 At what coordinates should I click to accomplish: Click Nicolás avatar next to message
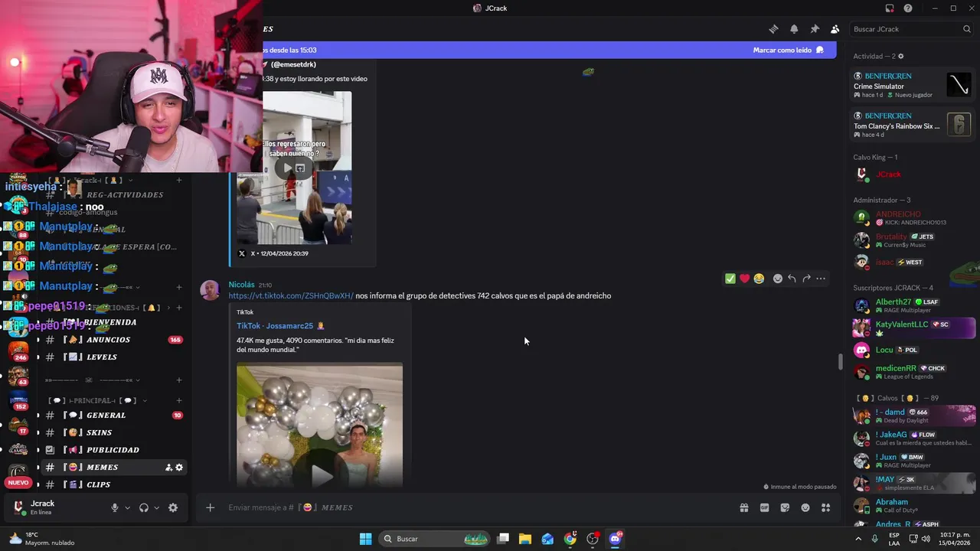(210, 291)
